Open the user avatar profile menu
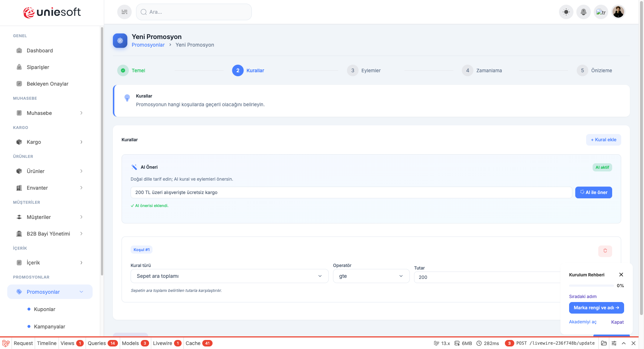This screenshot has width=644, height=349. click(618, 12)
